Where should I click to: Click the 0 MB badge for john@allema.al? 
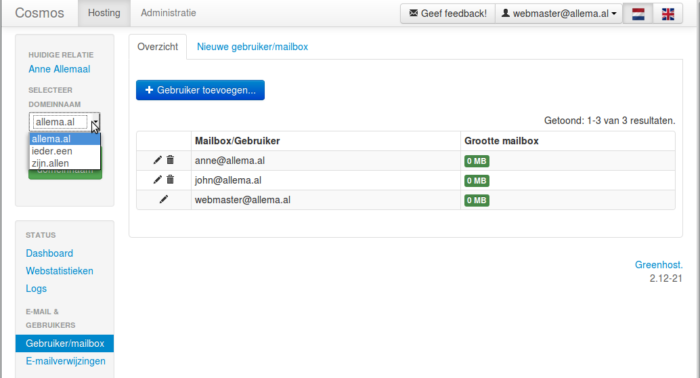[477, 181]
